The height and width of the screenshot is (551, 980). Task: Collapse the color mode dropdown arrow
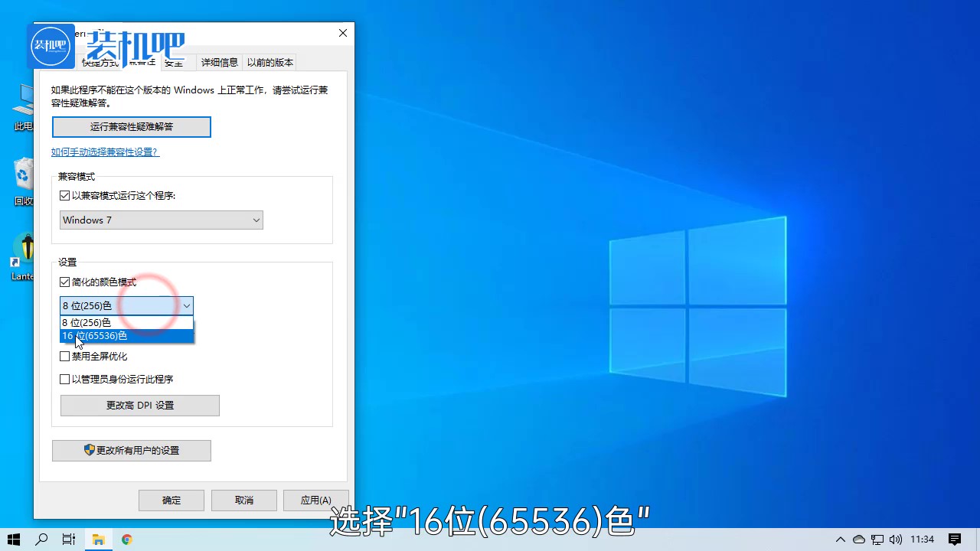[186, 305]
